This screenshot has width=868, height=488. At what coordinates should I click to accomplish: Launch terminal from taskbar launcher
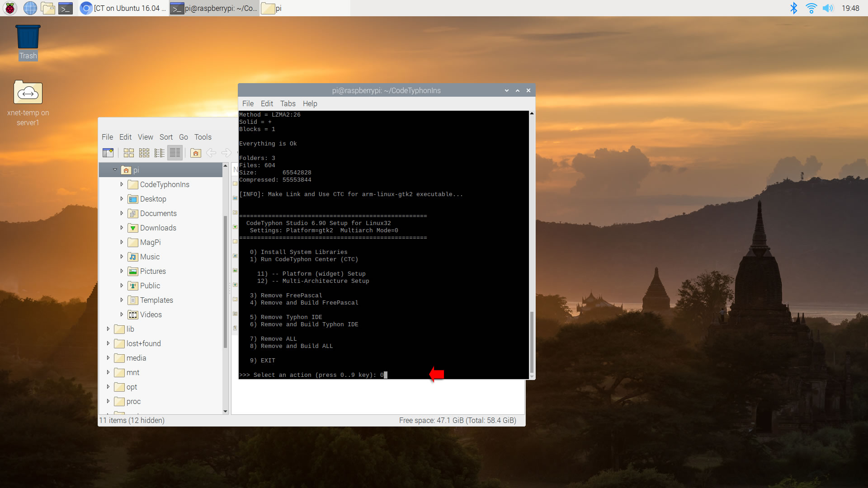[x=66, y=8]
